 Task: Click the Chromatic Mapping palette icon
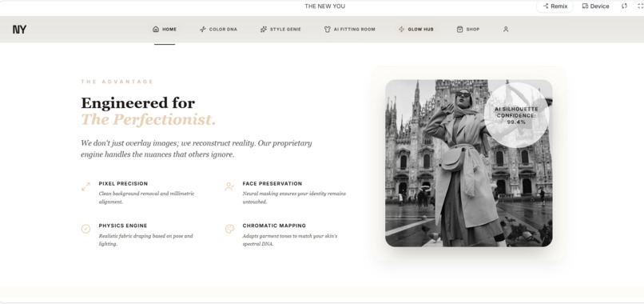coord(229,229)
